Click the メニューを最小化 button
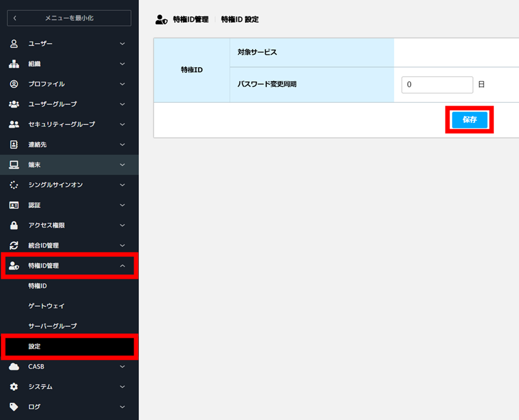Image resolution: width=519 pixels, height=420 pixels. point(69,18)
